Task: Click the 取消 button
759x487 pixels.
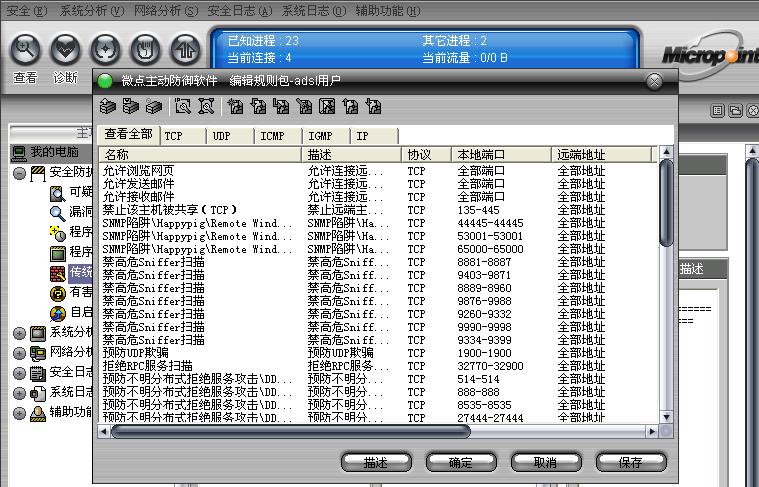Action: point(546,462)
